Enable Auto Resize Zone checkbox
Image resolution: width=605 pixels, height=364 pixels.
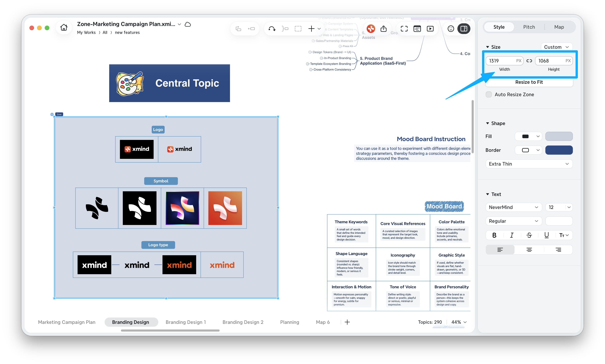(489, 95)
